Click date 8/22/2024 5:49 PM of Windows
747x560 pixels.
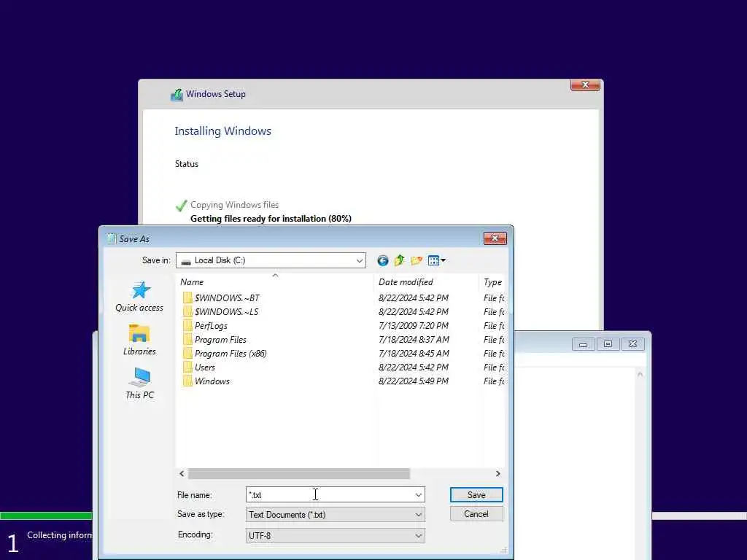[x=414, y=381]
